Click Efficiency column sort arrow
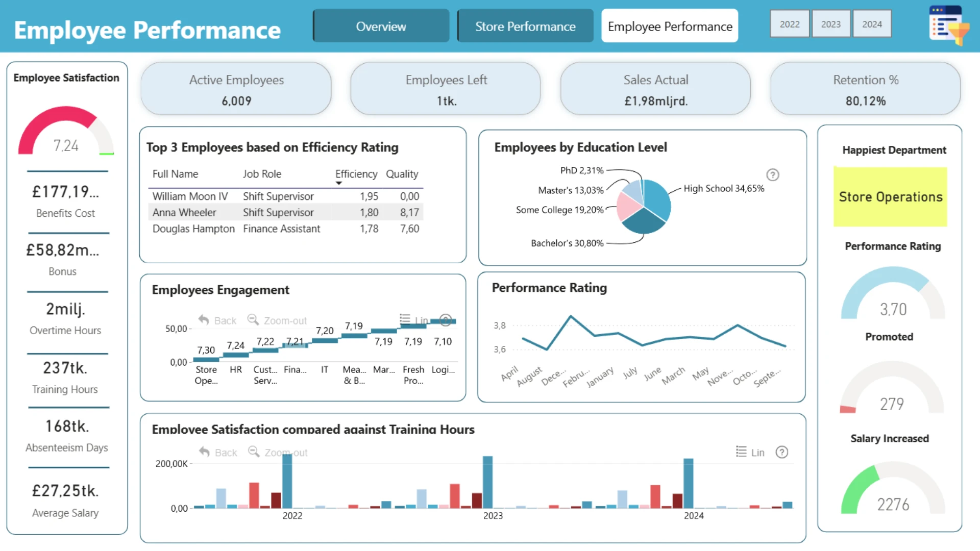980x551 pixels. [338, 183]
